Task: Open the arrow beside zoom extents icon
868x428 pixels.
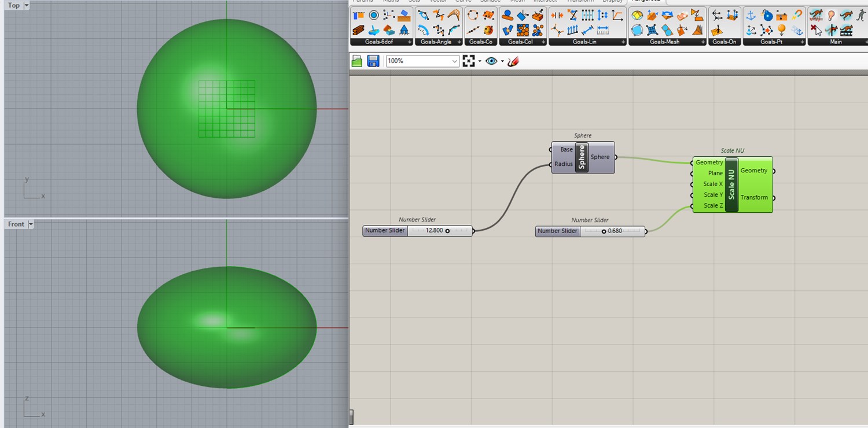Action: click(480, 61)
